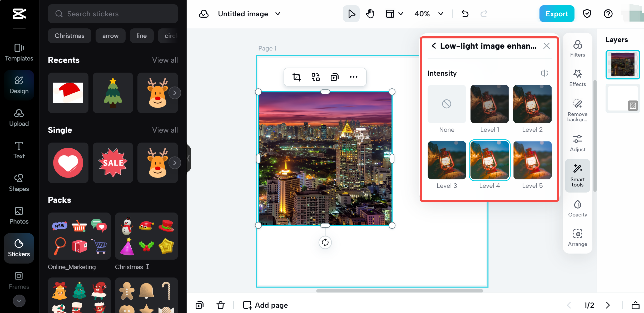
Task: Open Smart tools panel
Action: pyautogui.click(x=578, y=175)
